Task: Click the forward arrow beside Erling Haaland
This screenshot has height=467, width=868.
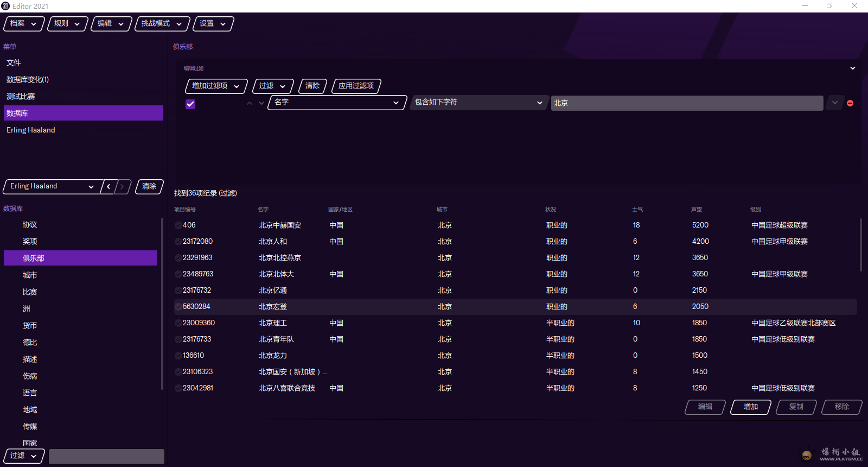Action: (123, 187)
